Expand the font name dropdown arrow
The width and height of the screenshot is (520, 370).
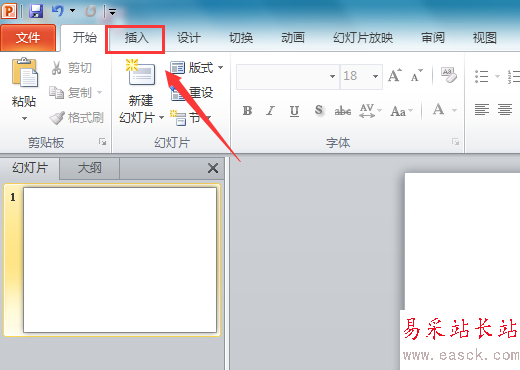332,76
